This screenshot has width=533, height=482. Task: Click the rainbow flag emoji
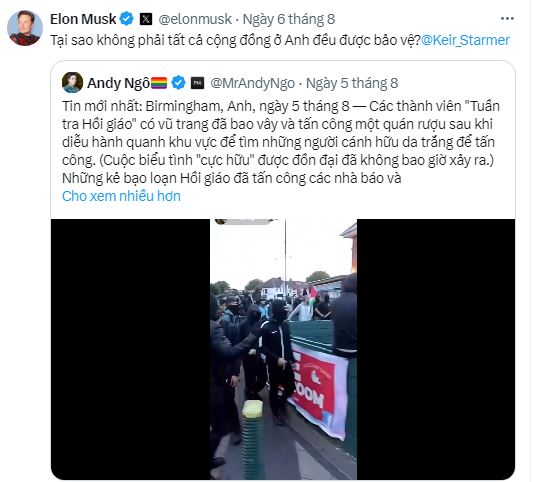coord(159,83)
